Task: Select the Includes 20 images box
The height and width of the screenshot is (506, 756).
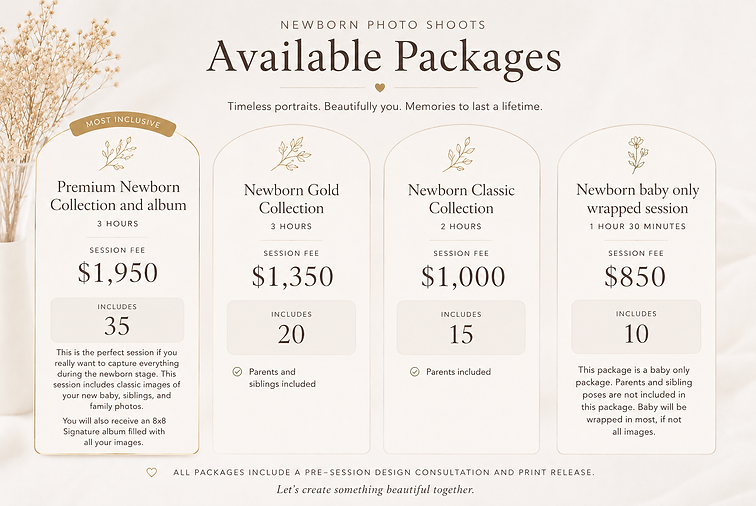Action: [x=291, y=328]
